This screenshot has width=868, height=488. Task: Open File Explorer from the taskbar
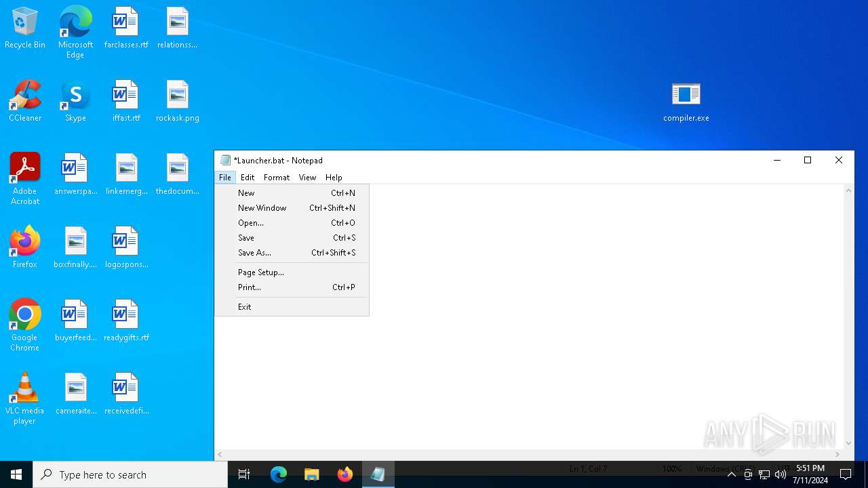pos(311,474)
